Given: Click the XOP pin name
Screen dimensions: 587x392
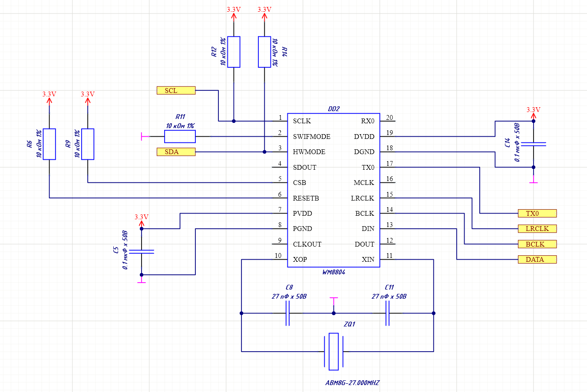Looking at the screenshot, I should click(300, 259).
